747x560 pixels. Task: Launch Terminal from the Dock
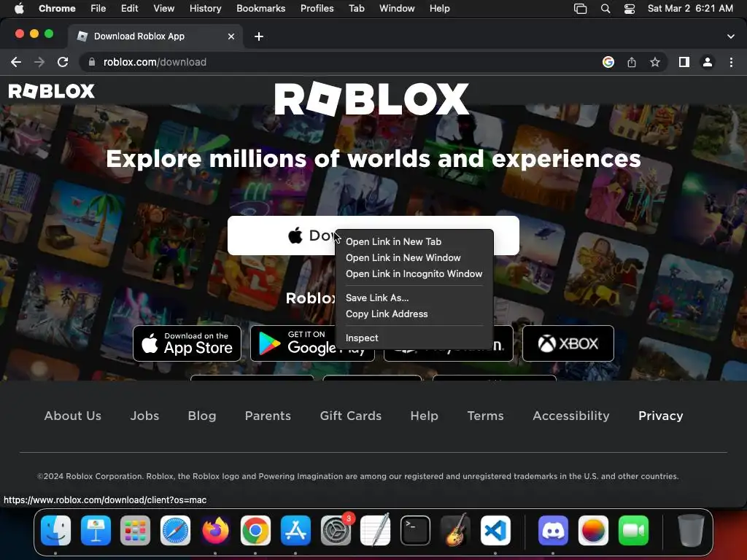(415, 531)
